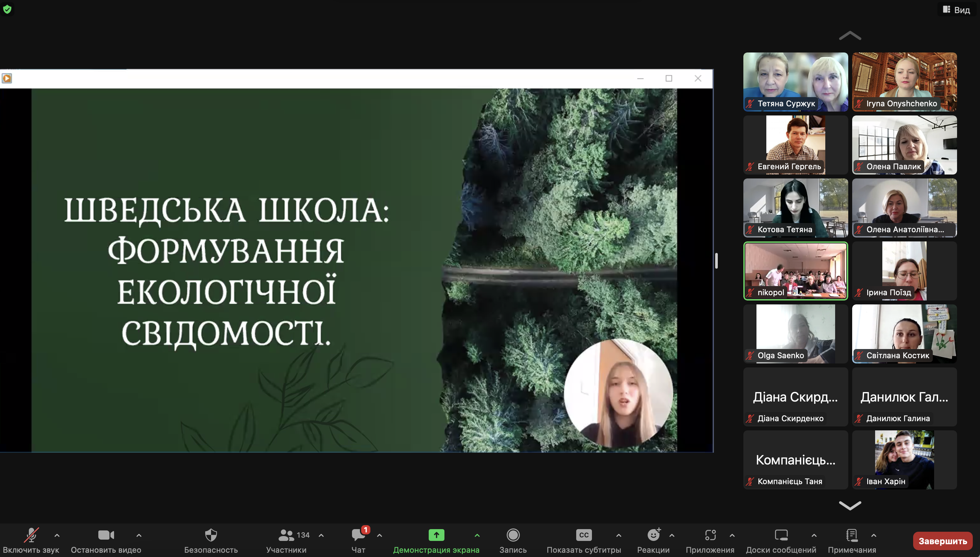
Task: Toggle captions via Показать субтитры CC icon
Action: [584, 535]
